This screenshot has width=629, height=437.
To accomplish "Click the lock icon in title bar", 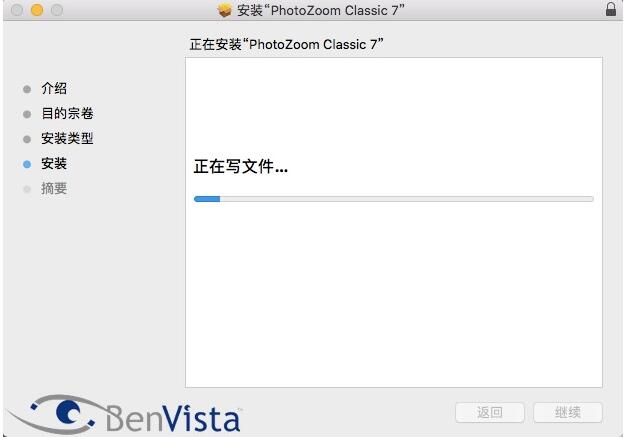I will click(611, 9).
